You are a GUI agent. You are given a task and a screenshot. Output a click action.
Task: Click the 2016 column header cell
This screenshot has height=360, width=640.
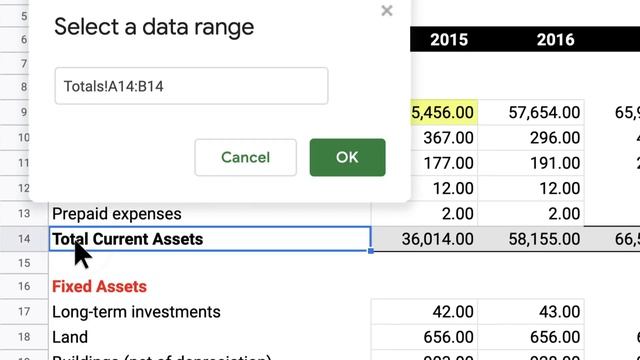531,40
